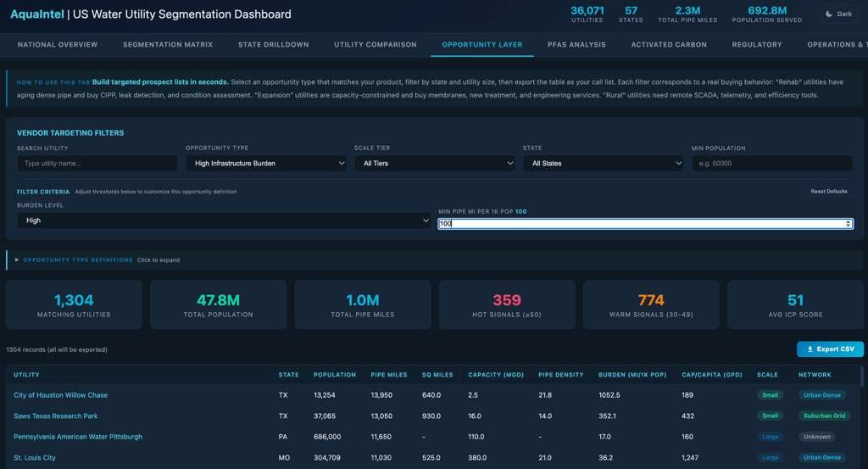Select the Opportunity Layer tab
This screenshot has height=469, width=868.
(x=482, y=44)
